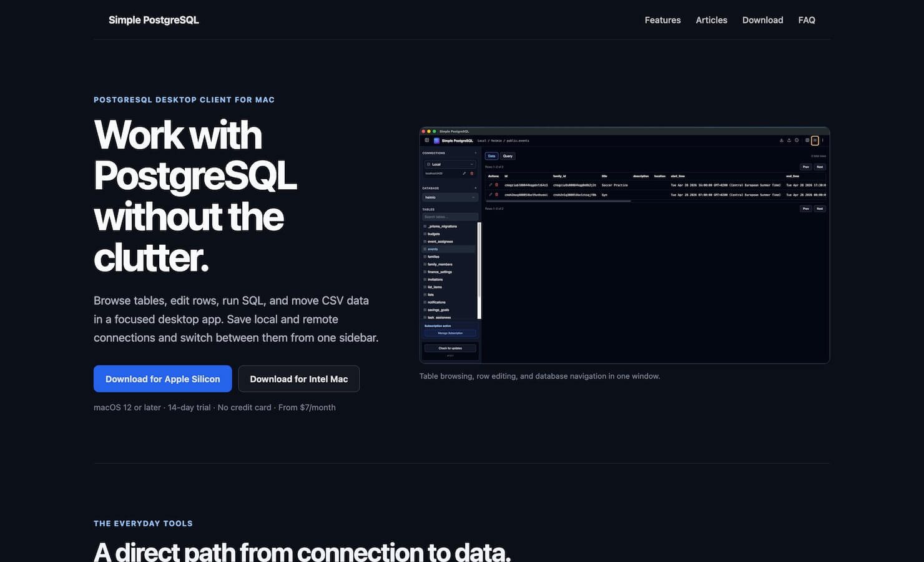Select the list_items table
The width and height of the screenshot is (924, 562).
tap(449, 287)
